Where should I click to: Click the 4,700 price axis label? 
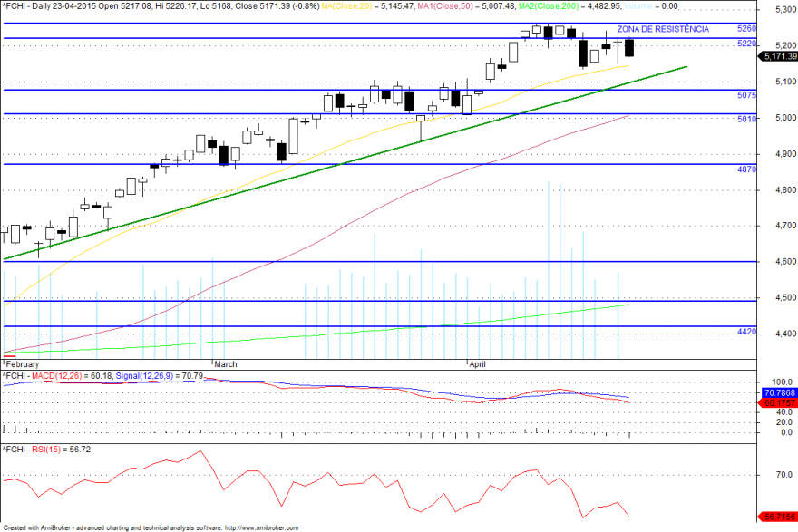(786, 226)
